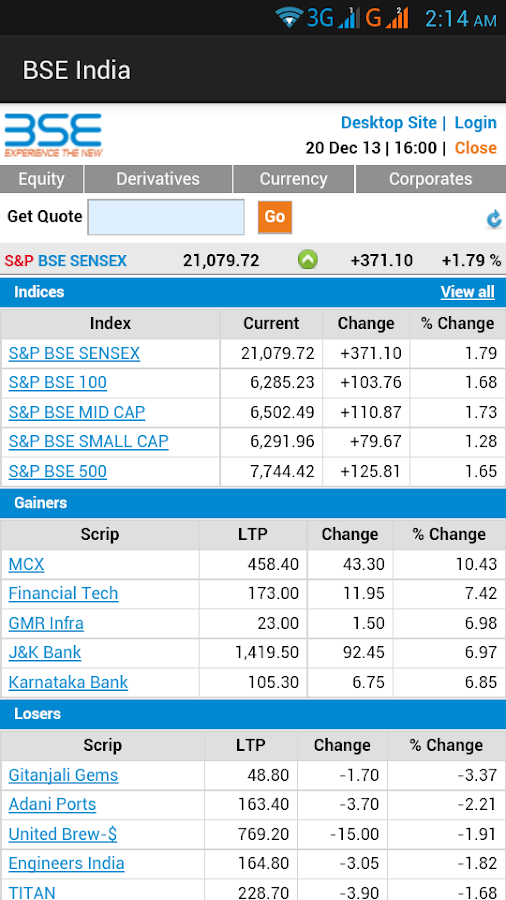Open the Karnataka Bank scrip link
This screenshot has width=506, height=900.
[x=68, y=682]
